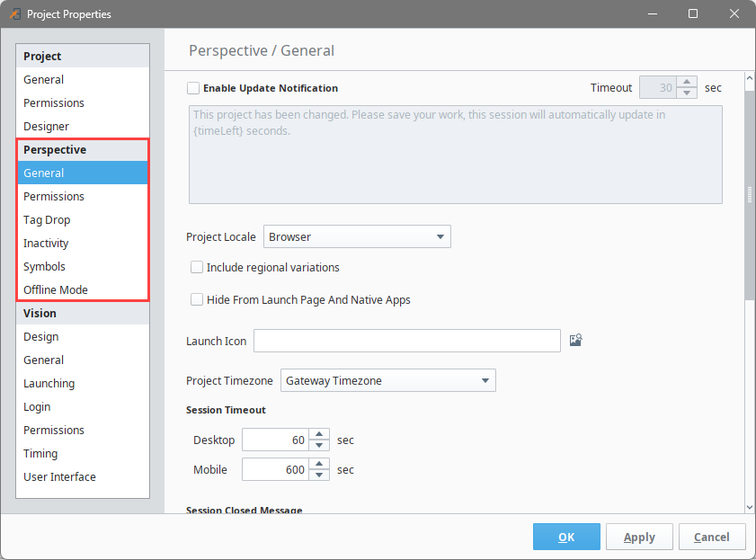The height and width of the screenshot is (560, 756).
Task: Open the Project Locale dropdown
Action: [357, 236]
